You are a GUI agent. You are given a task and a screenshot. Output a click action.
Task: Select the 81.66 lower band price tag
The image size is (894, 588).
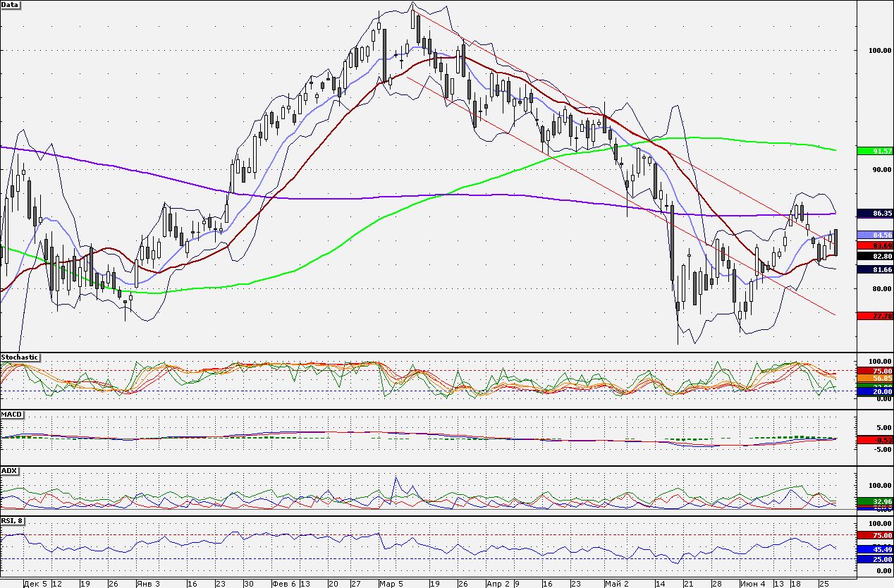pyautogui.click(x=874, y=269)
